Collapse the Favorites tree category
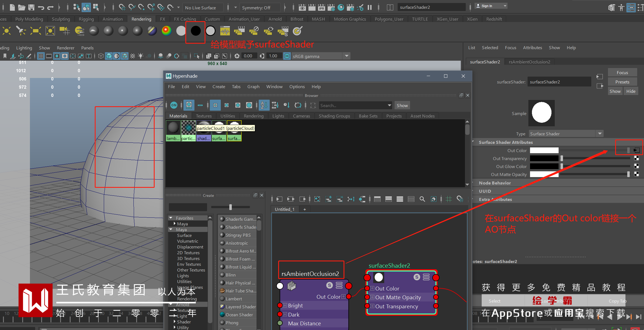 (171, 218)
